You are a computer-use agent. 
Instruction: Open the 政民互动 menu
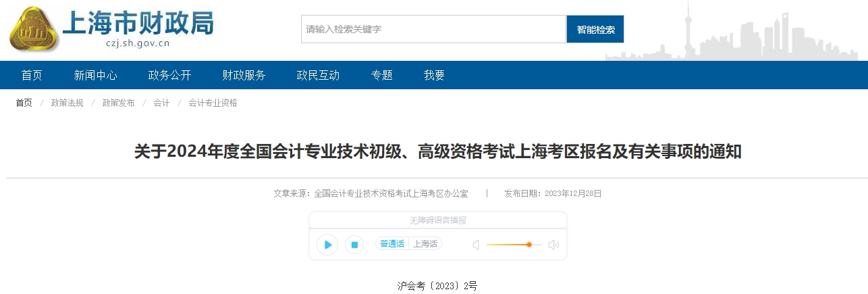click(x=319, y=75)
